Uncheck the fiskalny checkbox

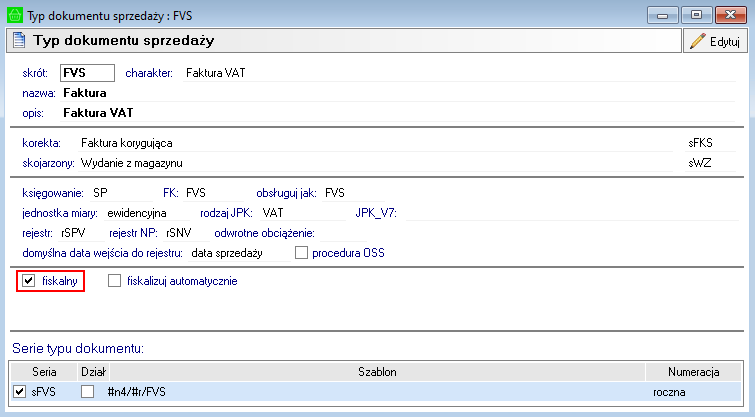(28, 282)
